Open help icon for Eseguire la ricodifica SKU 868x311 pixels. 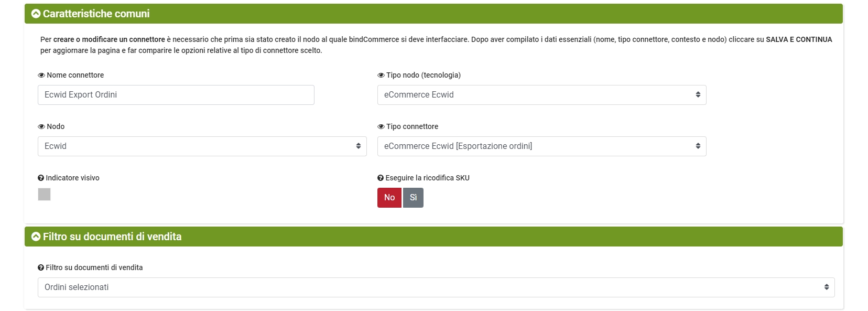pos(381,178)
